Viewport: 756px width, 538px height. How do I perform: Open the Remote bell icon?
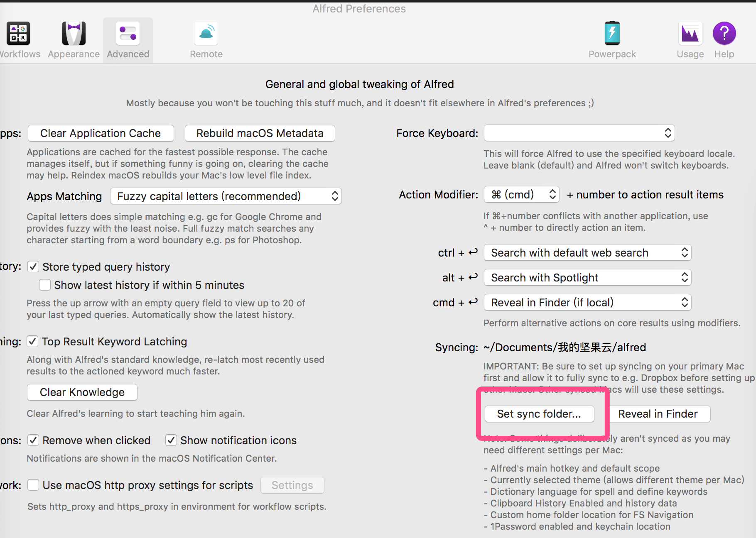click(206, 33)
